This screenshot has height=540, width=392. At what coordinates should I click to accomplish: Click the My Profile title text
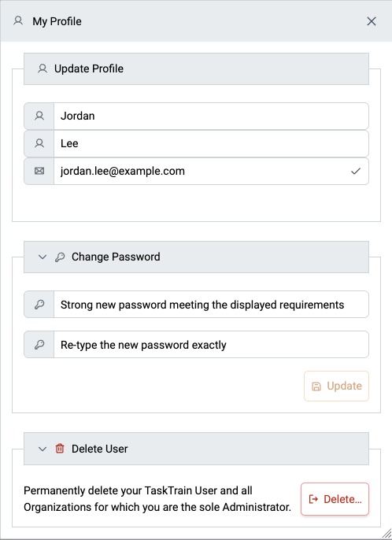coord(57,21)
